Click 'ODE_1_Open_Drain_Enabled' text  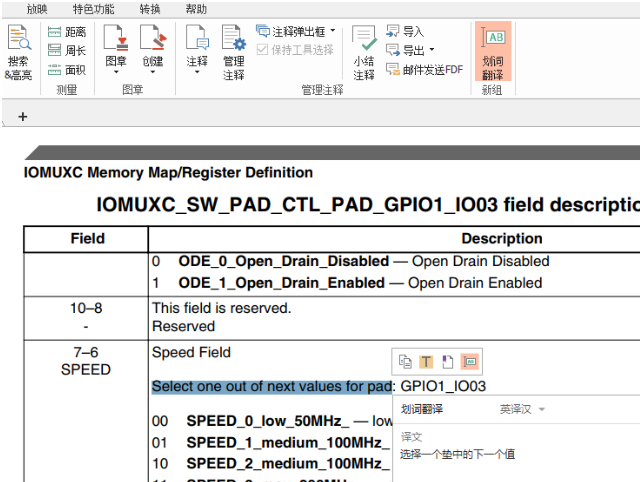282,283
